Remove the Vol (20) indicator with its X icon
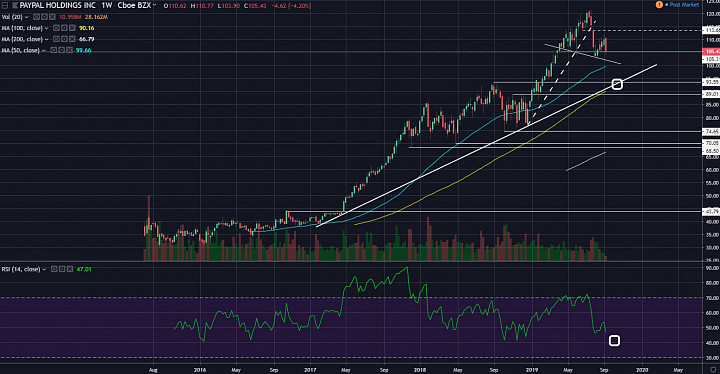This screenshot has width=720, height=374. click(52, 17)
